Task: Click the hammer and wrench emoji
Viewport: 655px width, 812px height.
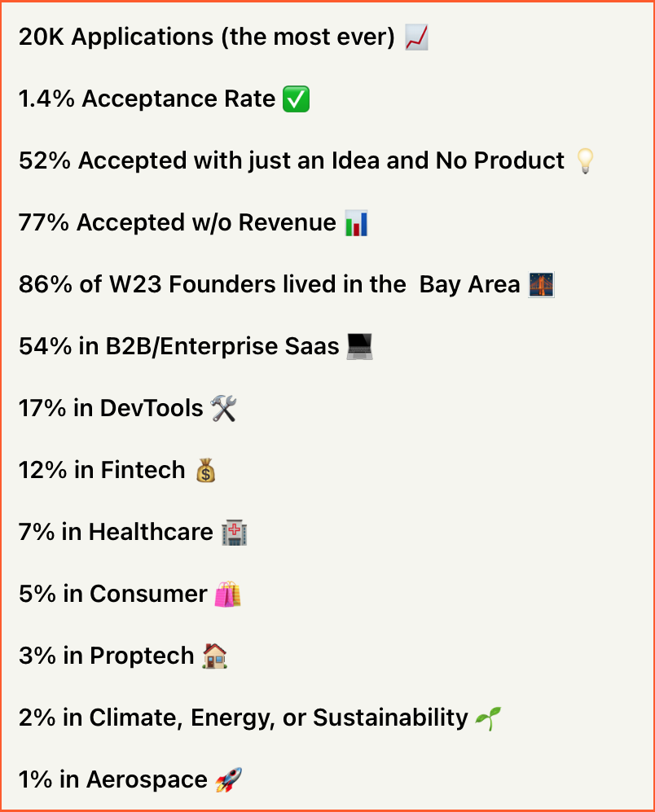Action: click(223, 409)
